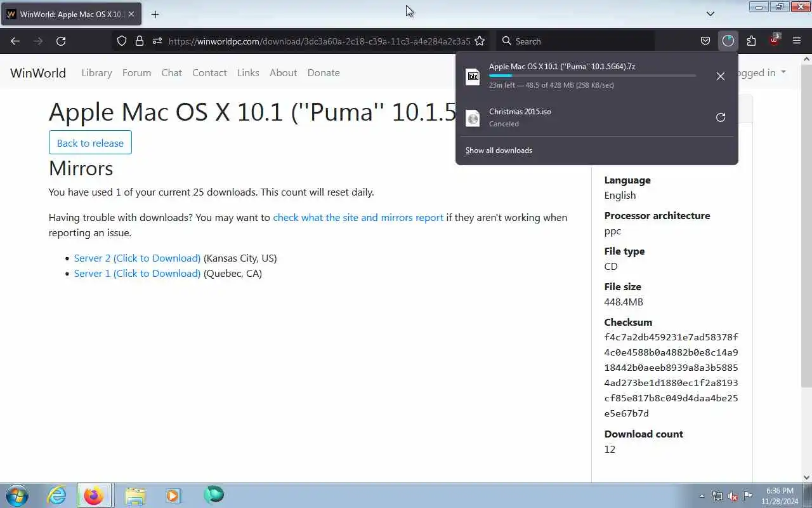The height and width of the screenshot is (508, 812).
Task: Click the muted volume tray icon
Action: point(732,496)
